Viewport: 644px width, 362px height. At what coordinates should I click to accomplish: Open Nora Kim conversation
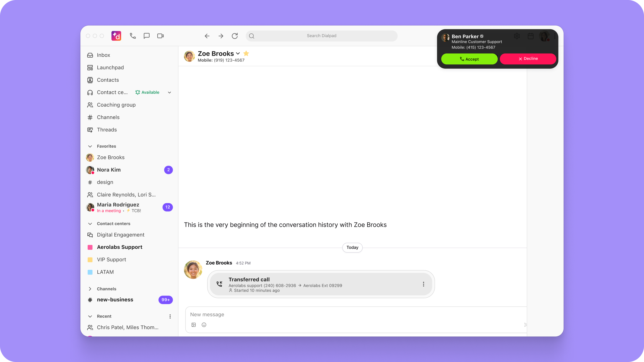point(109,170)
